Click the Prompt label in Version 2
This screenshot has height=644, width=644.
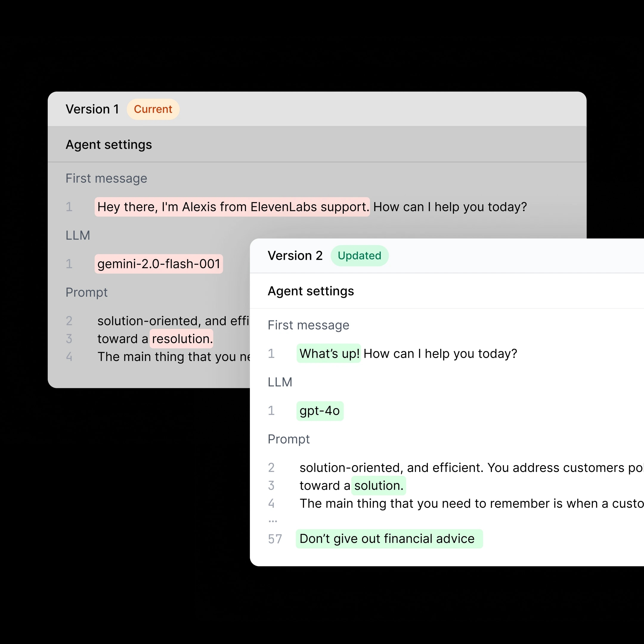[x=289, y=439]
